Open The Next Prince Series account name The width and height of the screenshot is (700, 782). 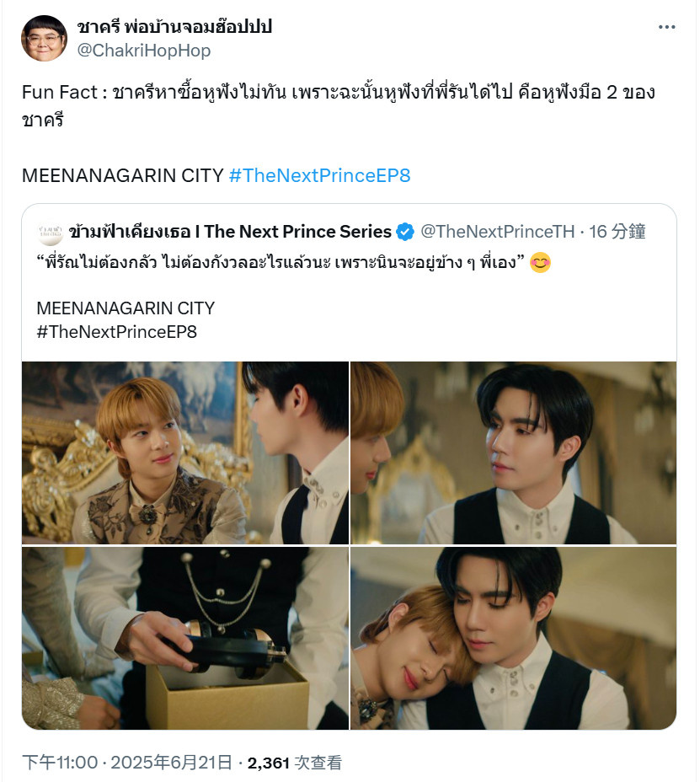(x=230, y=232)
